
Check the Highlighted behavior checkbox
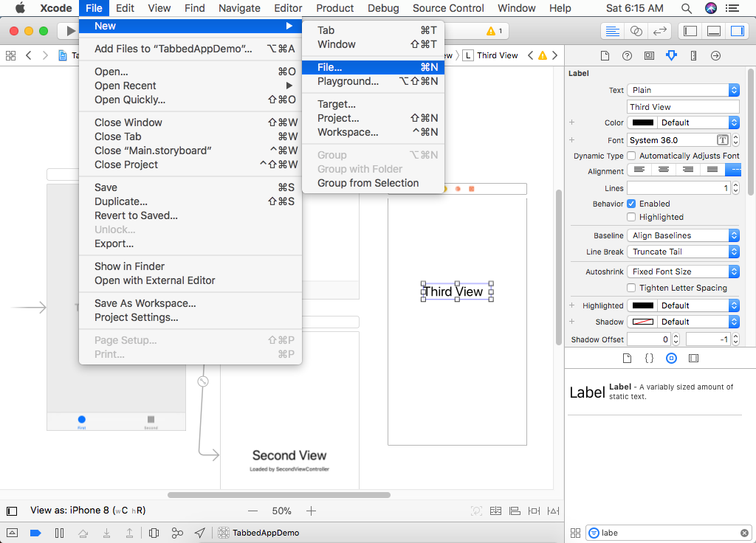click(x=631, y=217)
